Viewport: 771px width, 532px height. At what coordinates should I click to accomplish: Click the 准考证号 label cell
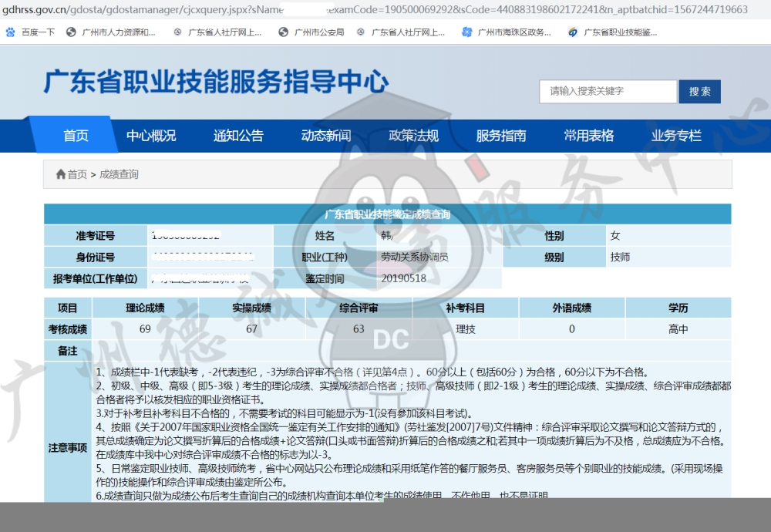pos(96,236)
